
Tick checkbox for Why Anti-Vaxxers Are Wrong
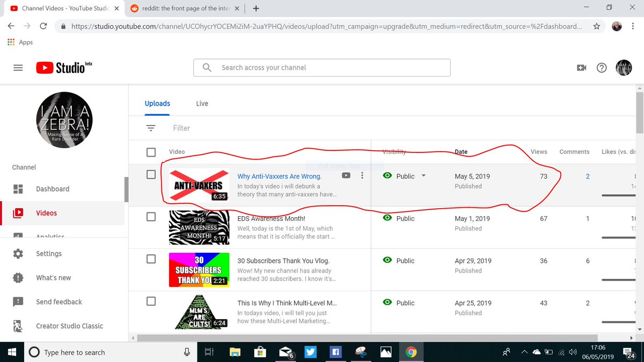tap(151, 174)
